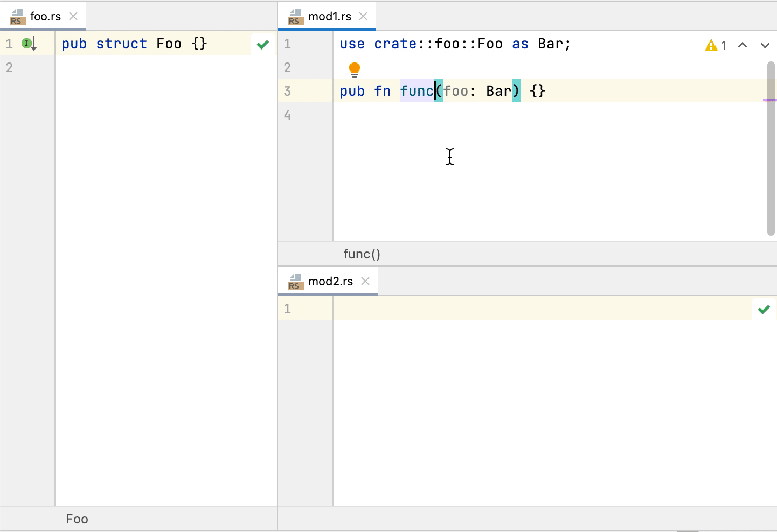The width and height of the screenshot is (777, 532).
Task: Click line number 2 in foo.rs gutter
Action: coord(9,67)
